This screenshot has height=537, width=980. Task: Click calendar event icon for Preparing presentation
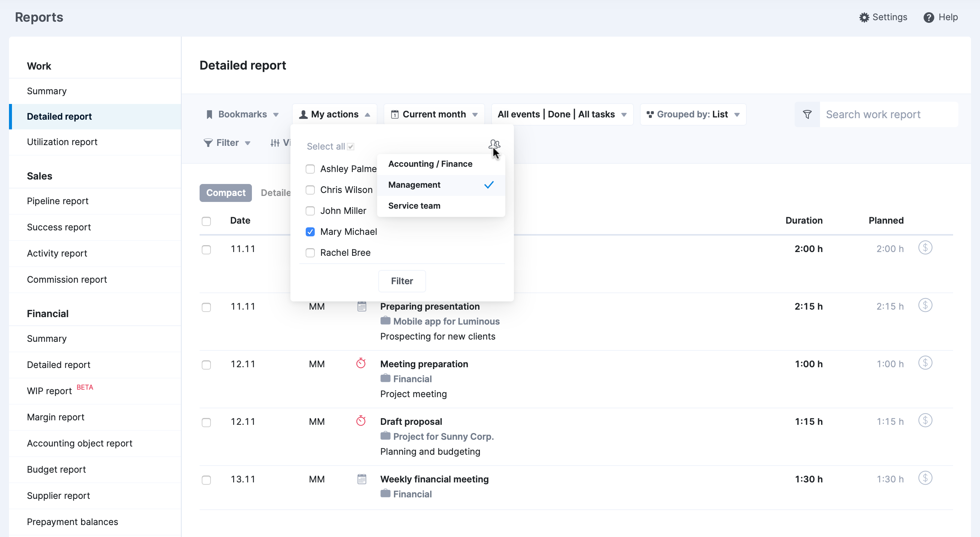point(361,306)
